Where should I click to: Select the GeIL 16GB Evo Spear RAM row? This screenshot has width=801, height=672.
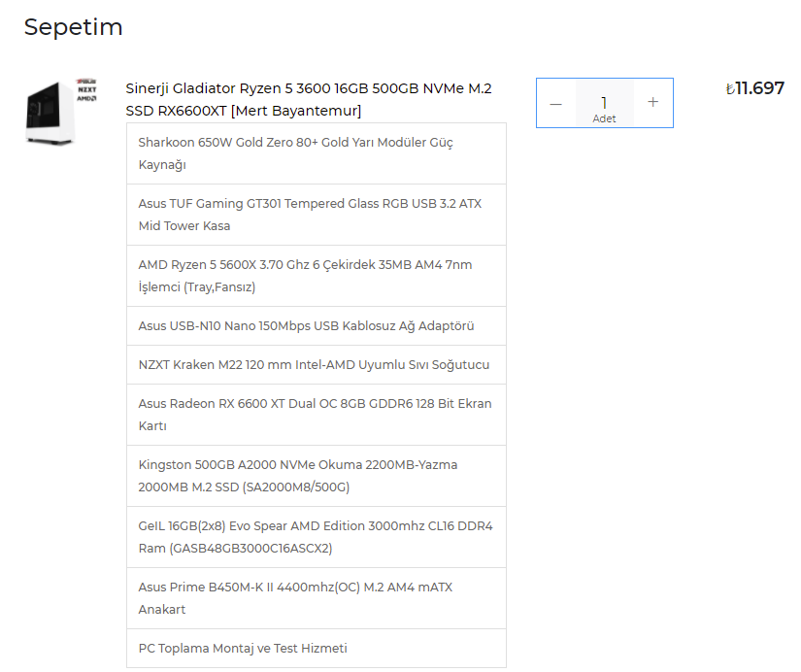pyautogui.click(x=317, y=537)
